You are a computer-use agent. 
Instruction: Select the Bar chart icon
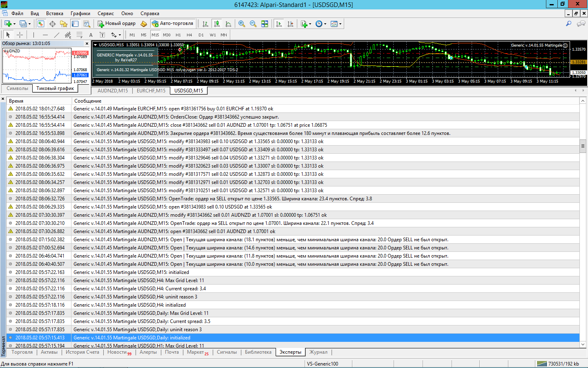click(205, 24)
